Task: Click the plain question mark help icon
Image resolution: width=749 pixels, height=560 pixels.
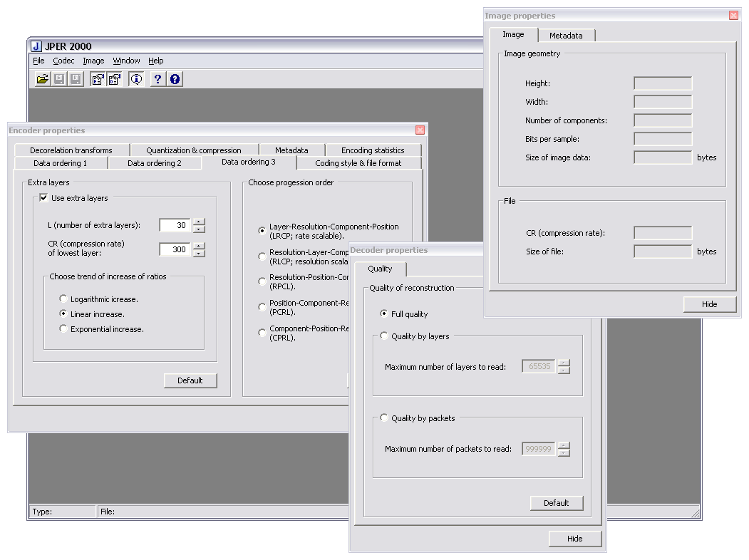Action: point(158,79)
